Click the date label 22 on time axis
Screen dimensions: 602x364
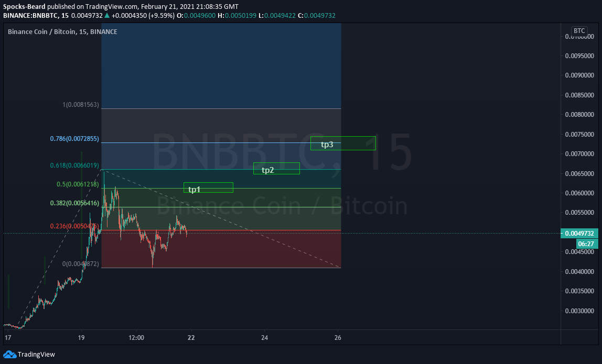[191, 337]
